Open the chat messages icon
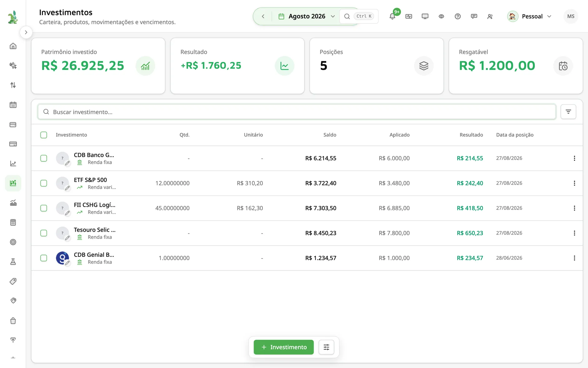The image size is (588, 368). (x=474, y=16)
